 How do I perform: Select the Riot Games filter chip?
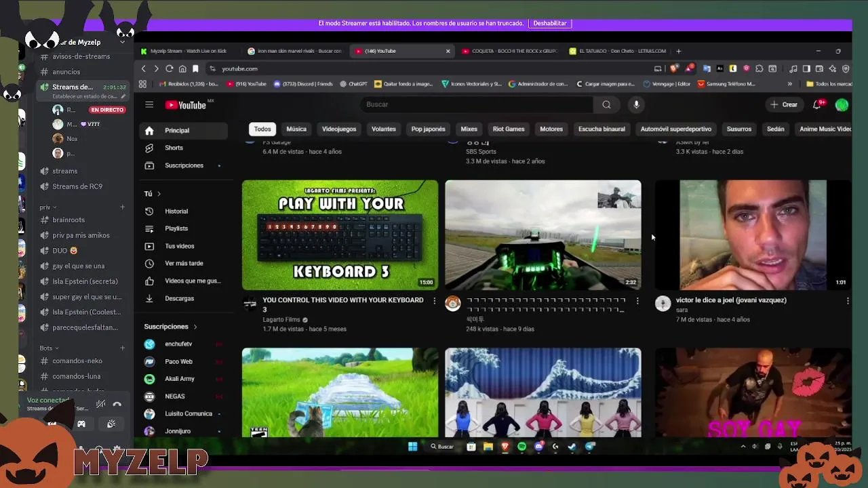[x=509, y=129]
